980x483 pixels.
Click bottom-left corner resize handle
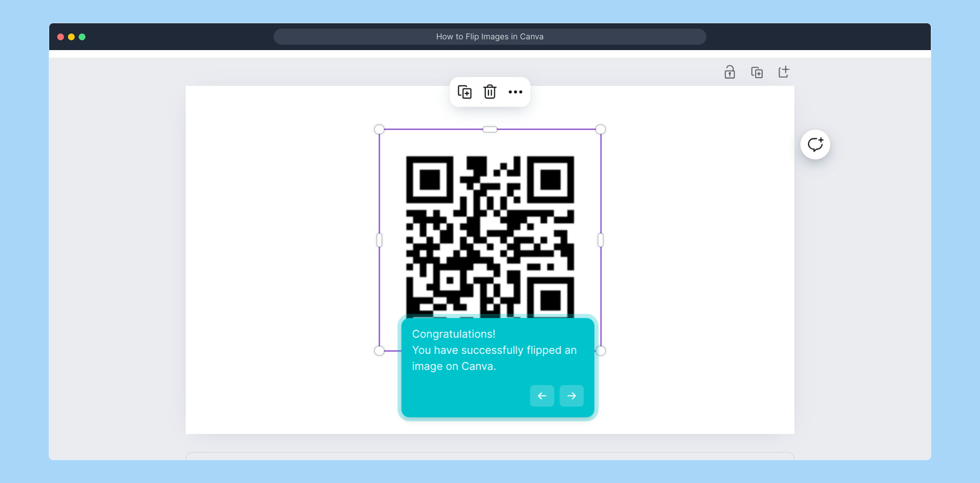coord(379,351)
